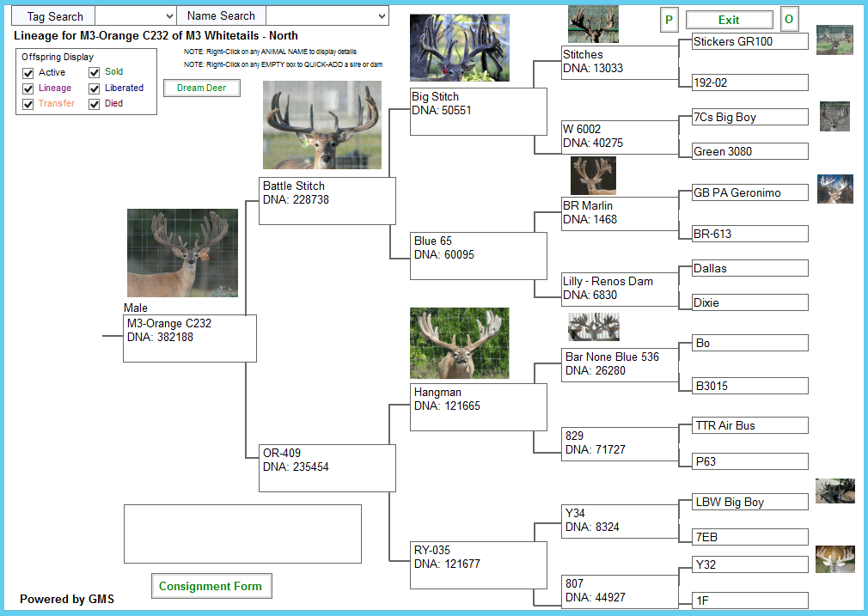Click the Dream Deer button
Viewport: 868px width, 616px height.
(201, 88)
